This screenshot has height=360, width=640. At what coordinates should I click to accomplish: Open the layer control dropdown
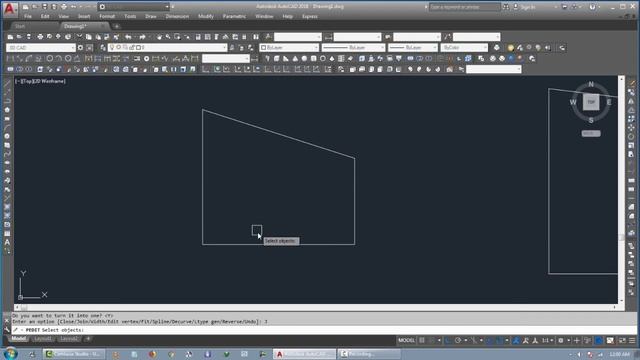167,48
